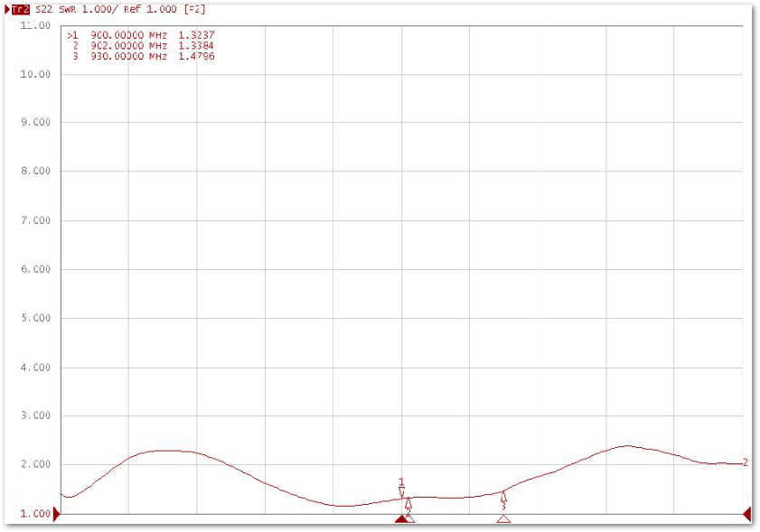Select marker 1 readout row 900 MHz
Image resolution: width=760 pixels, height=532 pixels.
[x=141, y=35]
